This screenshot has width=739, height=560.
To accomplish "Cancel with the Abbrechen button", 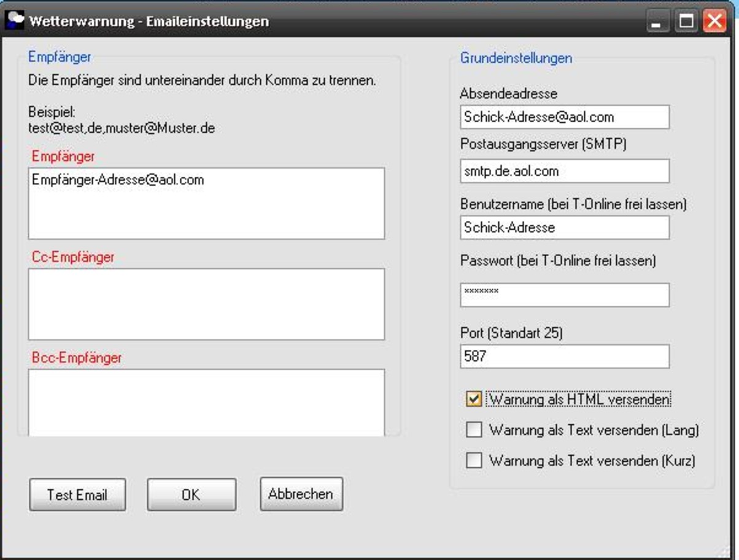I will point(301,494).
